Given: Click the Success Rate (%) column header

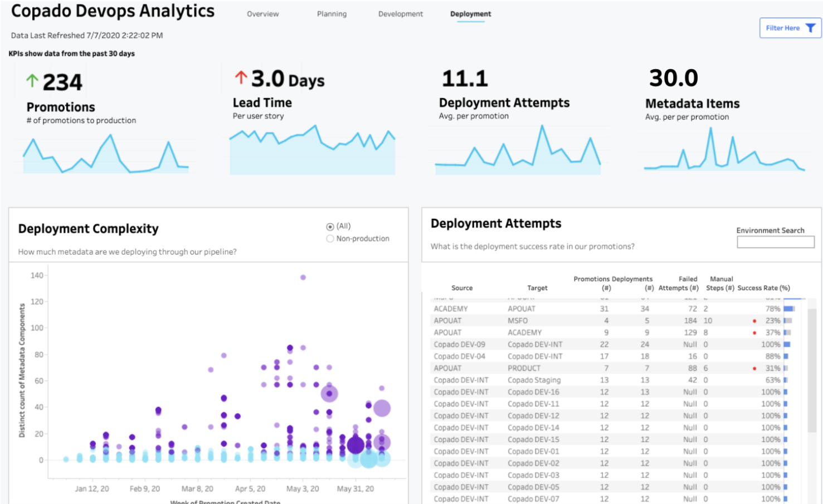Looking at the screenshot, I should [763, 288].
